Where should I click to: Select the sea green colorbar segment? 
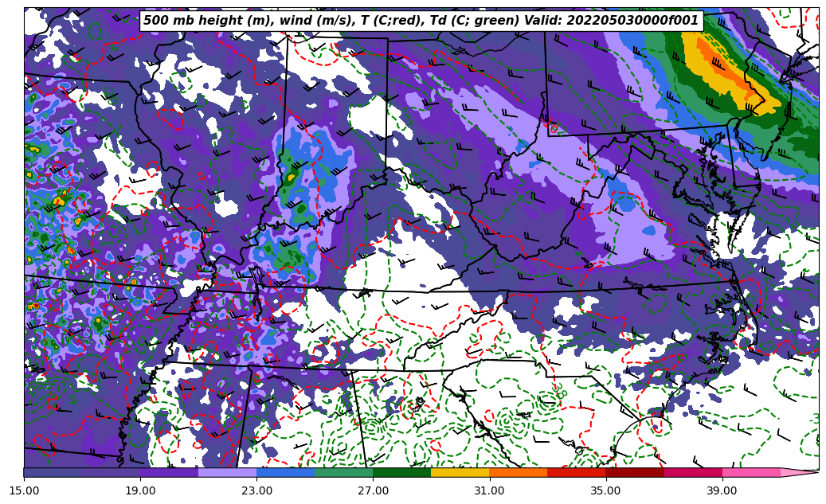(x=344, y=472)
